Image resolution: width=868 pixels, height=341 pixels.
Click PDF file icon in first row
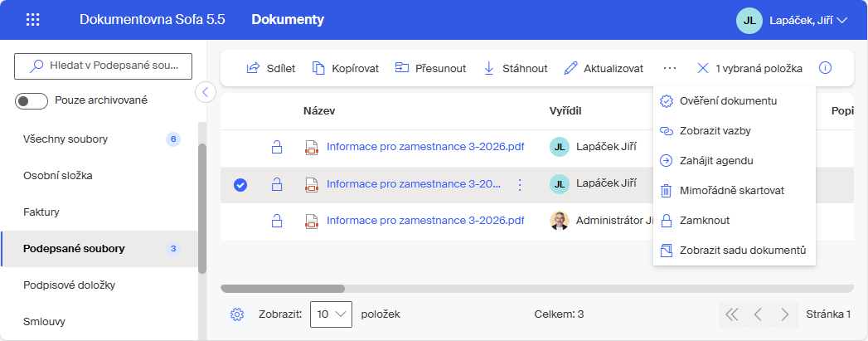[x=312, y=147]
